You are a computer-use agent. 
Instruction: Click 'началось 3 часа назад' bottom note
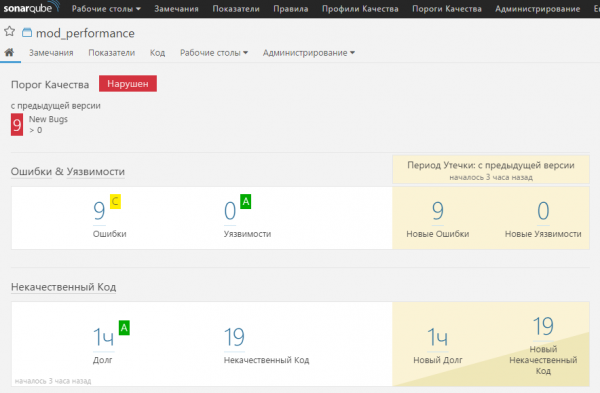[x=53, y=381]
